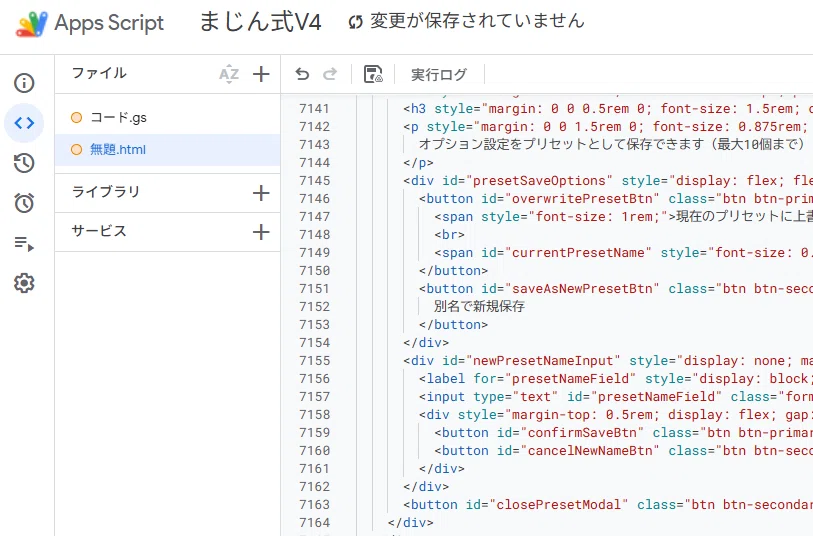Click the closing </p> tag line
The height and width of the screenshot is (536, 813).
click(418, 163)
